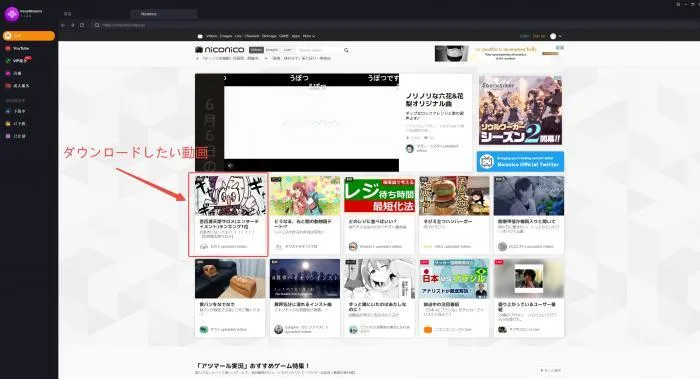Click the magnifier search icon
Viewport: 700px width, 379px height.
point(346,50)
